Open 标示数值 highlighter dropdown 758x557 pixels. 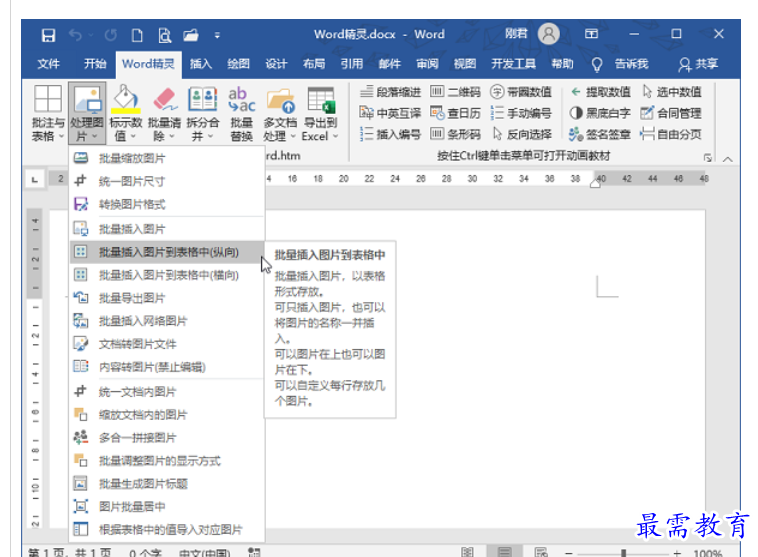pos(126,114)
